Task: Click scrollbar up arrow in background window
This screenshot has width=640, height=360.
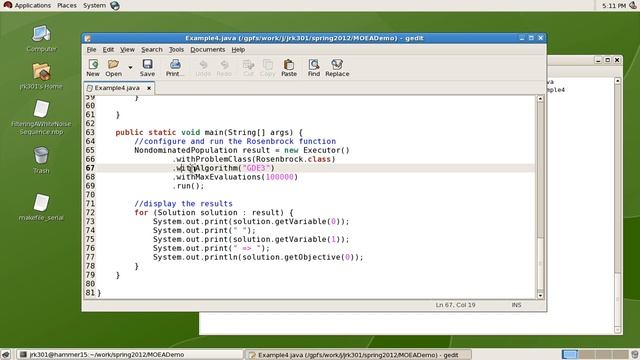Action: [618, 81]
